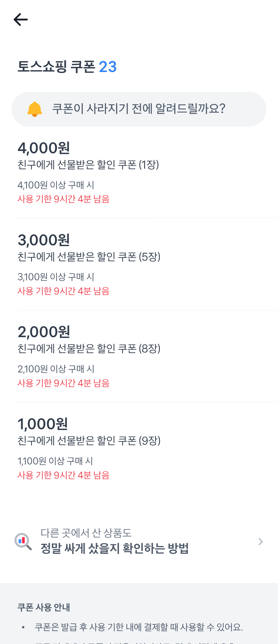Viewport: 278px width, 644px height.
Task: Tap the blue coupon count 23
Action: (108, 67)
